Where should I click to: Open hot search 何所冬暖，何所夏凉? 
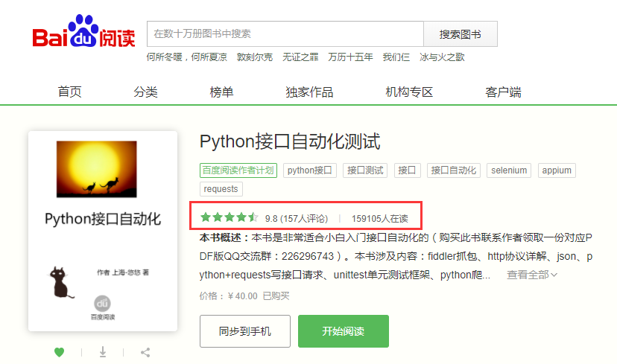tap(187, 57)
